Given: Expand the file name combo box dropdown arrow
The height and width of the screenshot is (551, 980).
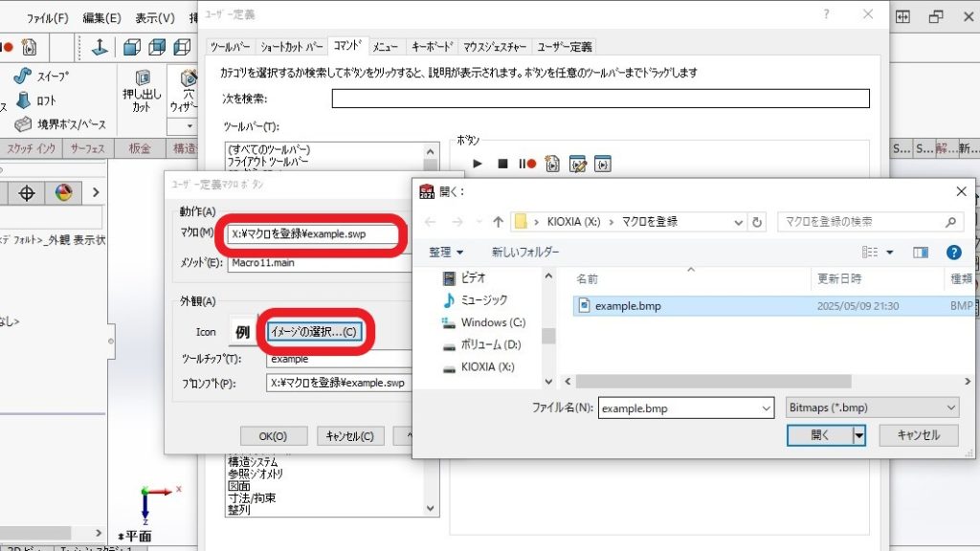Looking at the screenshot, I should coord(766,408).
